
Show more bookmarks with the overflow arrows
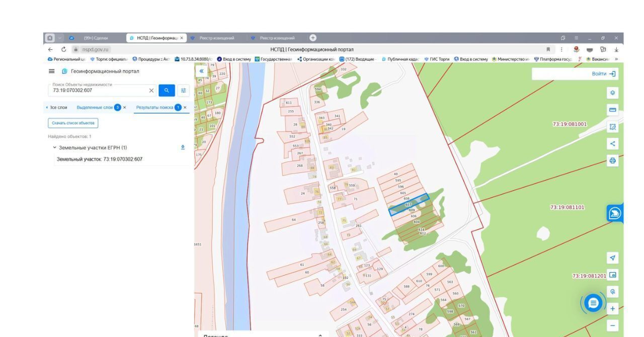[x=616, y=59]
